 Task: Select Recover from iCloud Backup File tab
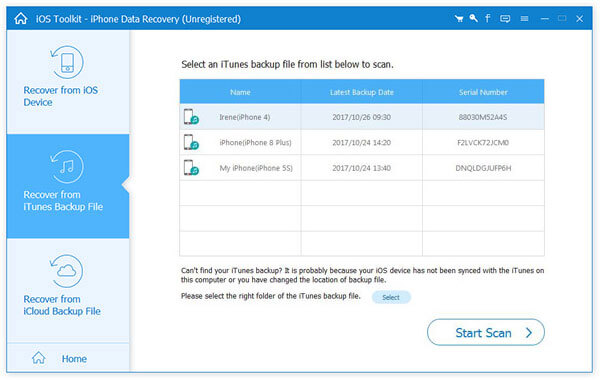pos(68,290)
